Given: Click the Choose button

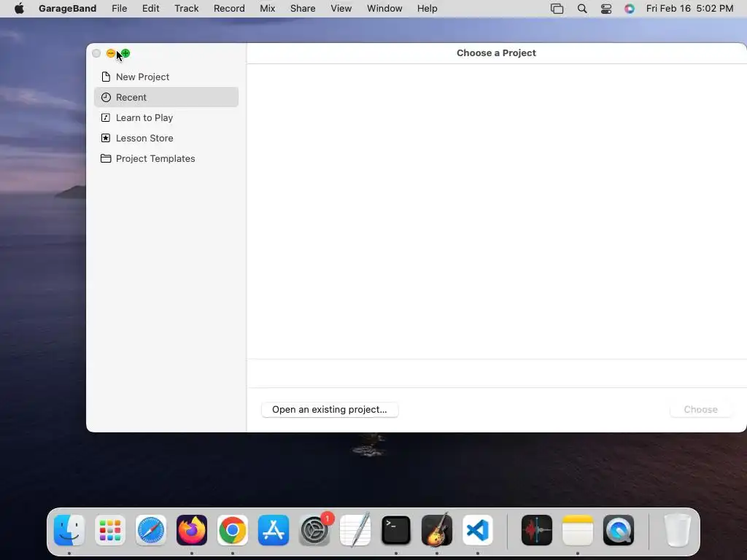Looking at the screenshot, I should pos(700,410).
